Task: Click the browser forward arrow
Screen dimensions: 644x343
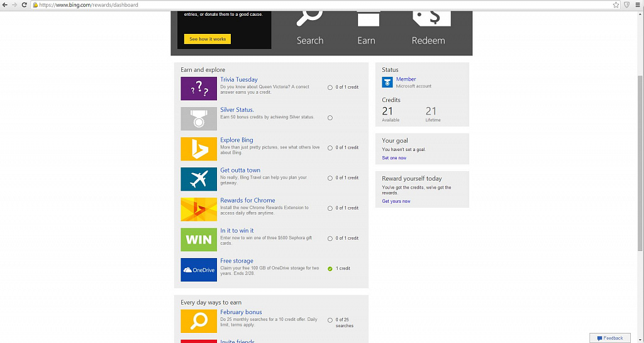Action: point(14,5)
